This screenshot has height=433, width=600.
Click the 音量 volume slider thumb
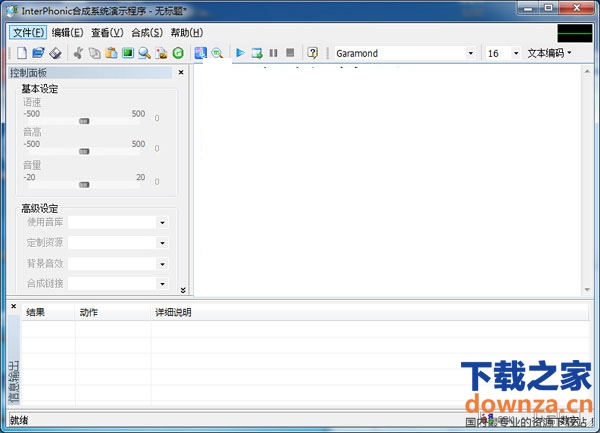point(84,185)
